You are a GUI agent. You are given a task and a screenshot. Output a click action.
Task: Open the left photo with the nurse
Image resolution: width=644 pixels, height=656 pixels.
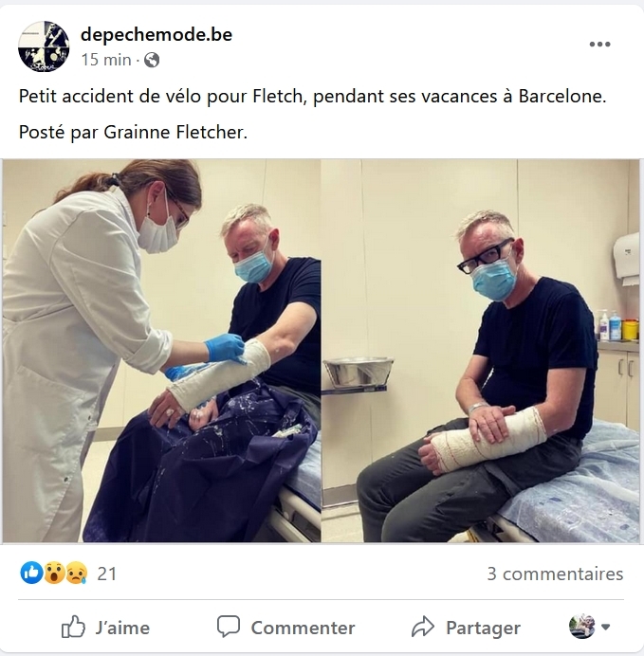[x=161, y=351]
